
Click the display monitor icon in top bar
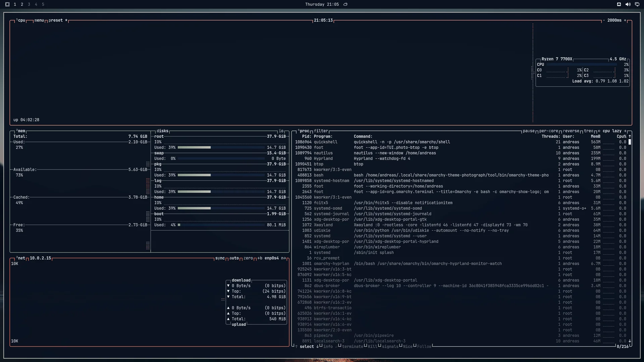coord(637,4)
